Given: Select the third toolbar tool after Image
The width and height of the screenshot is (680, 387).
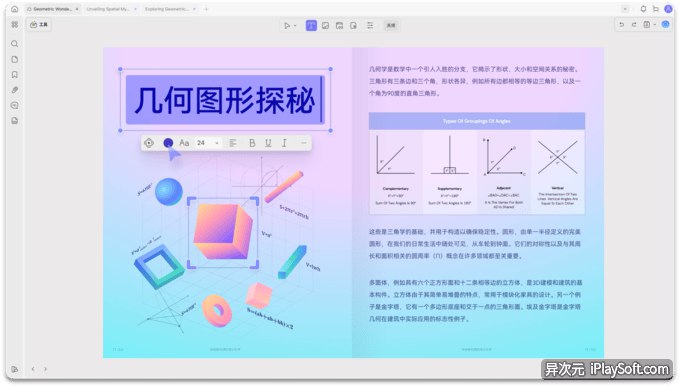Looking at the screenshot, I should pyautogui.click(x=339, y=26).
